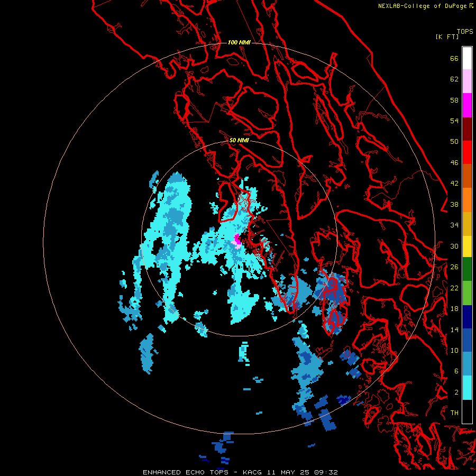Click the bright red 50 kft swatch
This screenshot has width=476, height=476.
tap(467, 152)
